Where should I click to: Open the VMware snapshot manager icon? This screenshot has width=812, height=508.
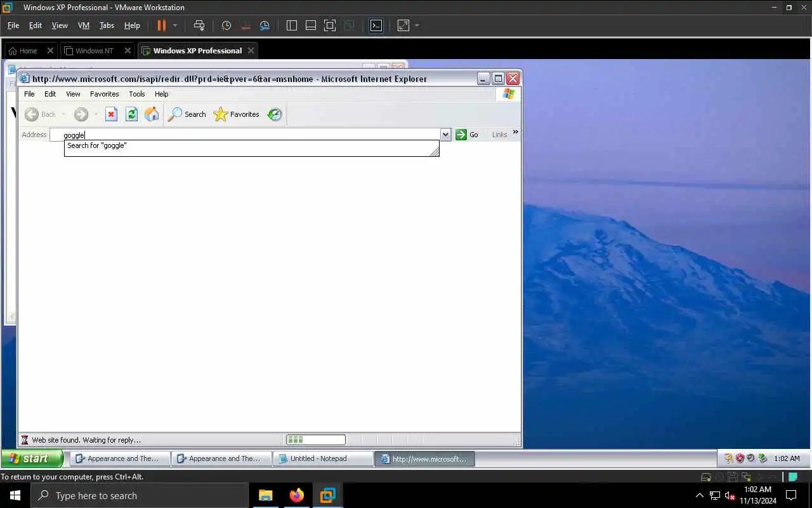[x=265, y=25]
